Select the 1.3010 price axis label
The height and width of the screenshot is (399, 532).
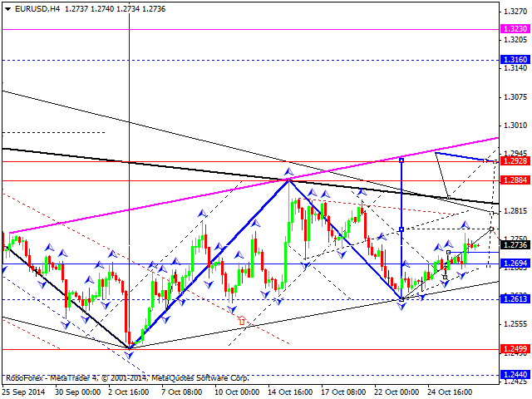515,126
